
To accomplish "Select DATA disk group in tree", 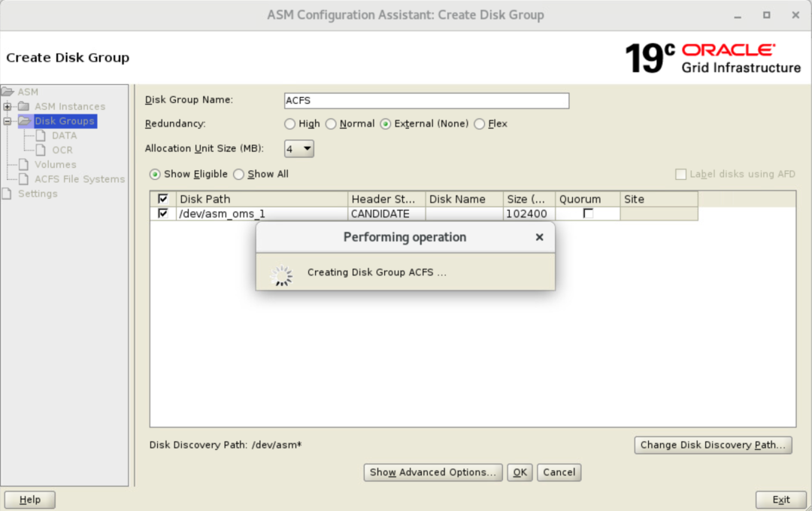I will (64, 135).
